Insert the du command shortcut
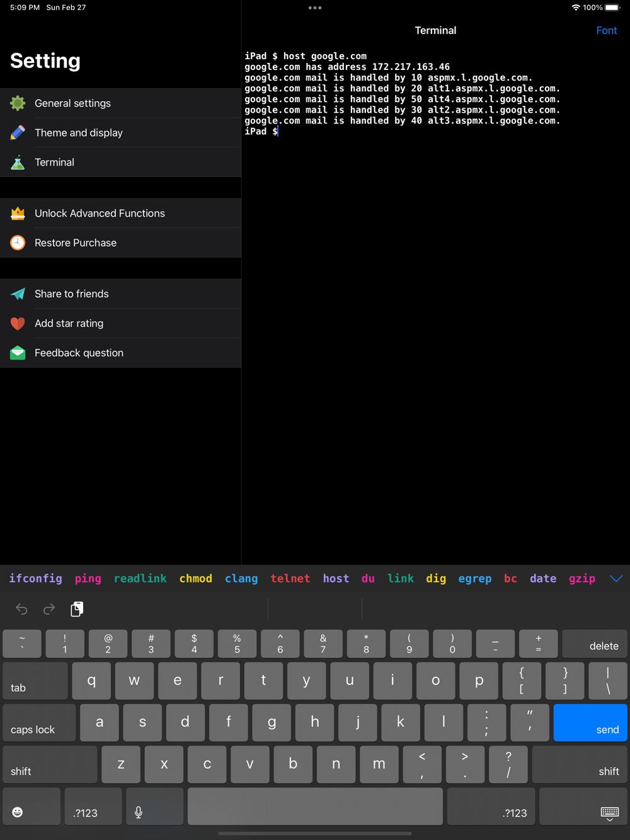The width and height of the screenshot is (630, 840). 369,578
